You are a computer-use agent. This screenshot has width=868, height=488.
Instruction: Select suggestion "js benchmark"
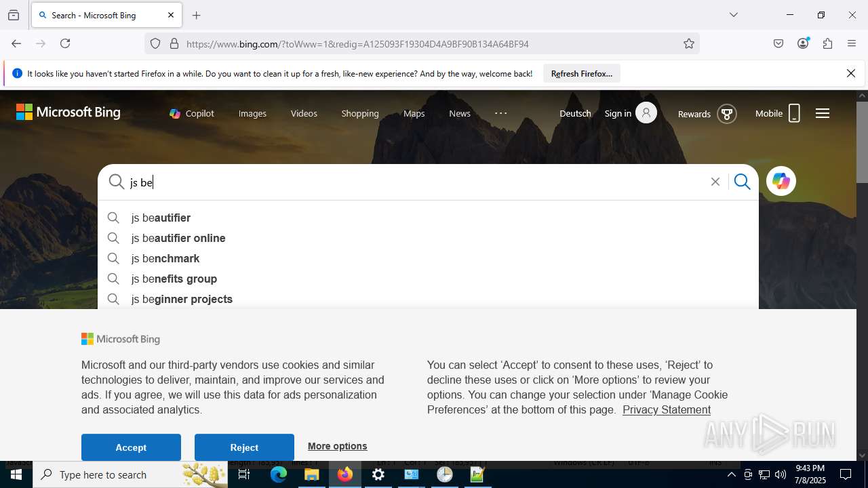(x=428, y=258)
